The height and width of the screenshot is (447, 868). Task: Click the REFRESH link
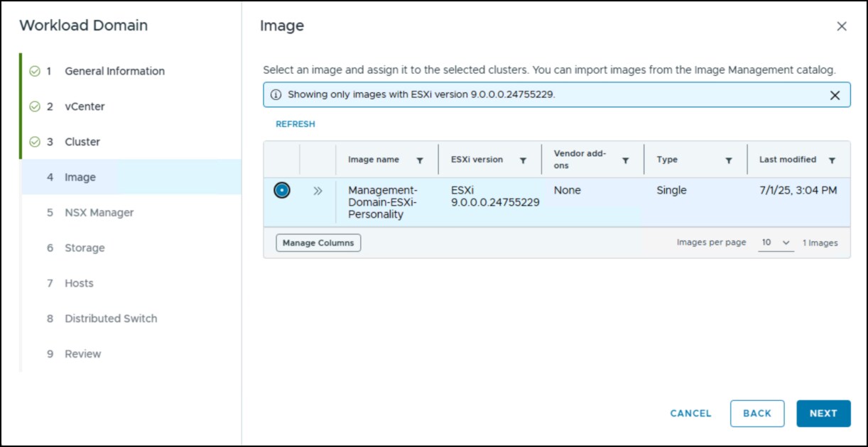click(x=295, y=124)
